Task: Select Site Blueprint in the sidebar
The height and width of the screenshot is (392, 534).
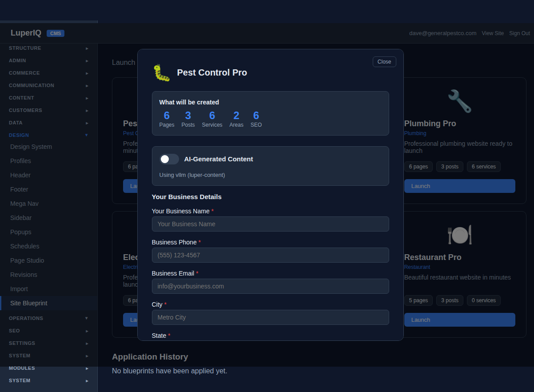Action: click(x=28, y=303)
